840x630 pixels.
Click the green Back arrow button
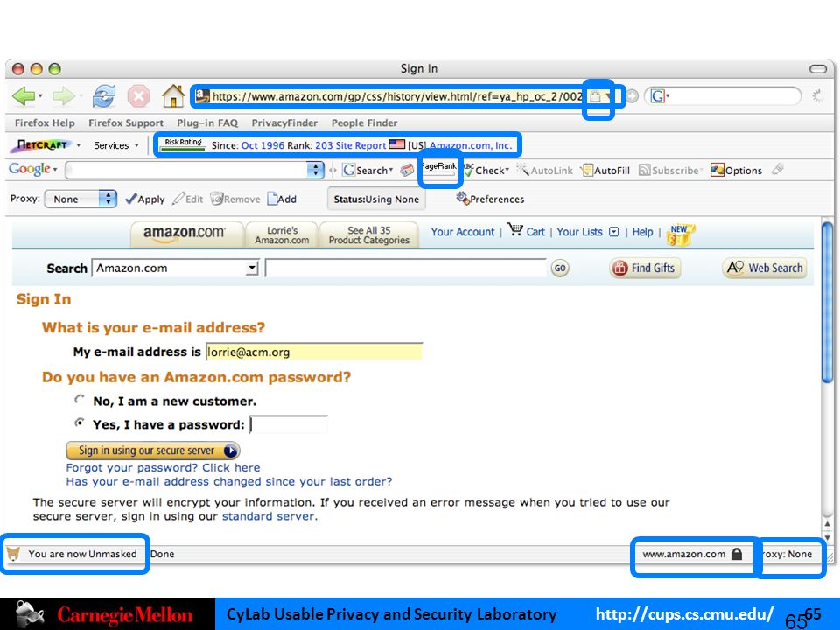tap(24, 96)
